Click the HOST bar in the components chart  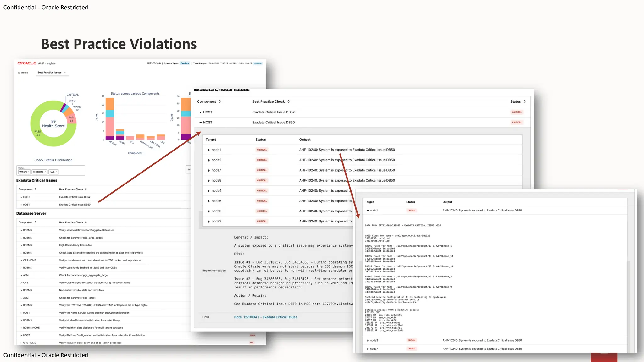click(120, 134)
